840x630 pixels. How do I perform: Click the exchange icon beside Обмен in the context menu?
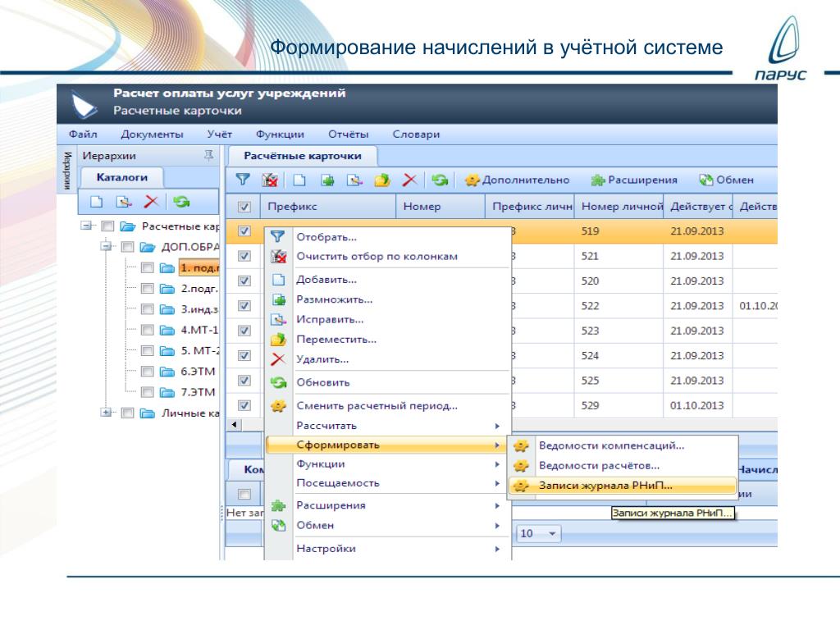(278, 526)
